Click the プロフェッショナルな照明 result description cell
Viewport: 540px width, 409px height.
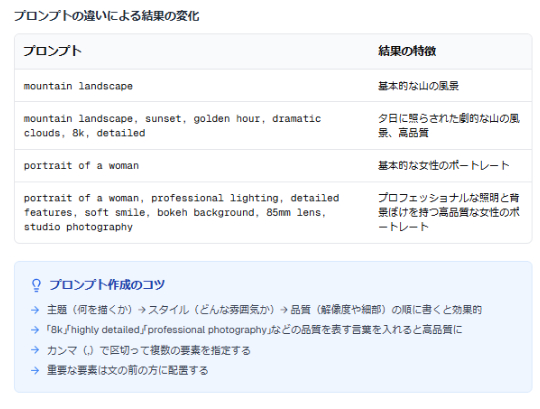pyautogui.click(x=449, y=212)
